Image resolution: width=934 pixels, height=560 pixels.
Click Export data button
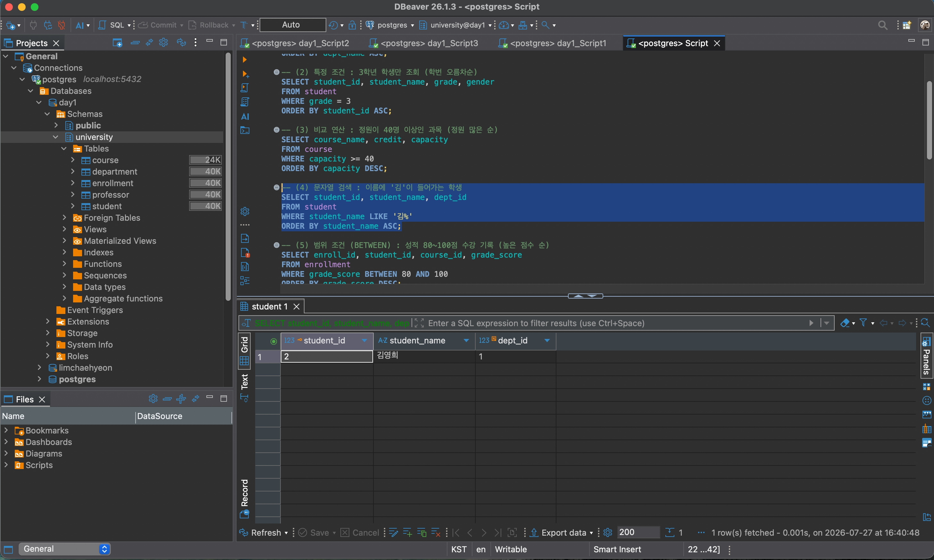[560, 532]
